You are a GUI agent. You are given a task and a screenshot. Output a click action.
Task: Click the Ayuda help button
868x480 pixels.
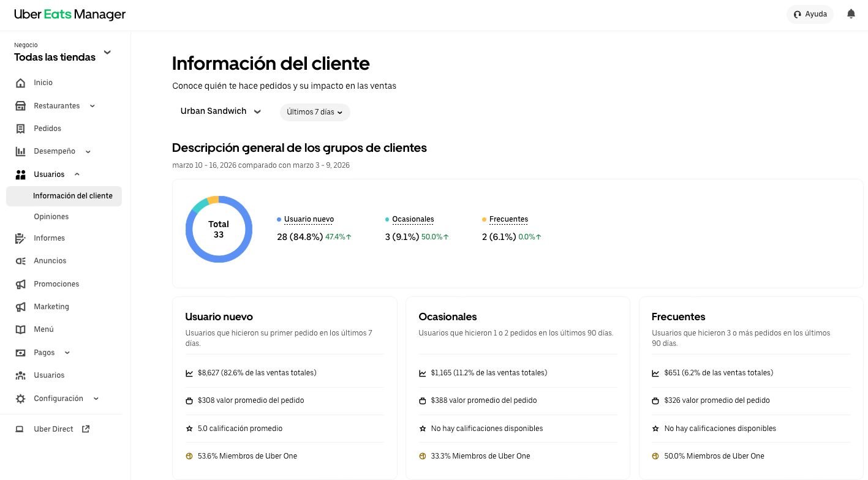810,14
